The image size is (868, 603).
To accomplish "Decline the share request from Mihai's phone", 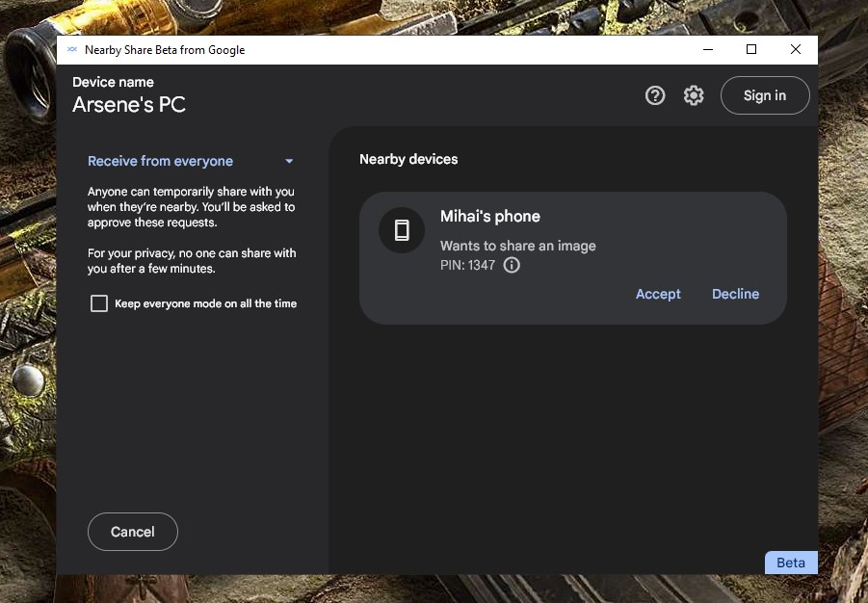I will [x=735, y=294].
